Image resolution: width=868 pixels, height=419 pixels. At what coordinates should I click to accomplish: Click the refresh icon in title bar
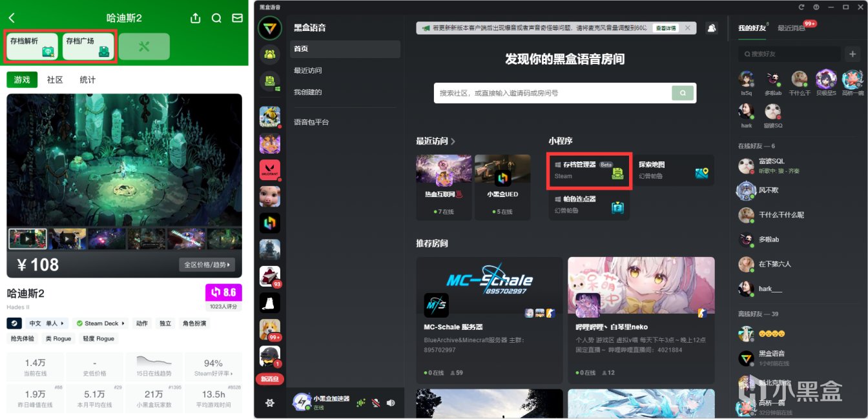click(x=801, y=7)
